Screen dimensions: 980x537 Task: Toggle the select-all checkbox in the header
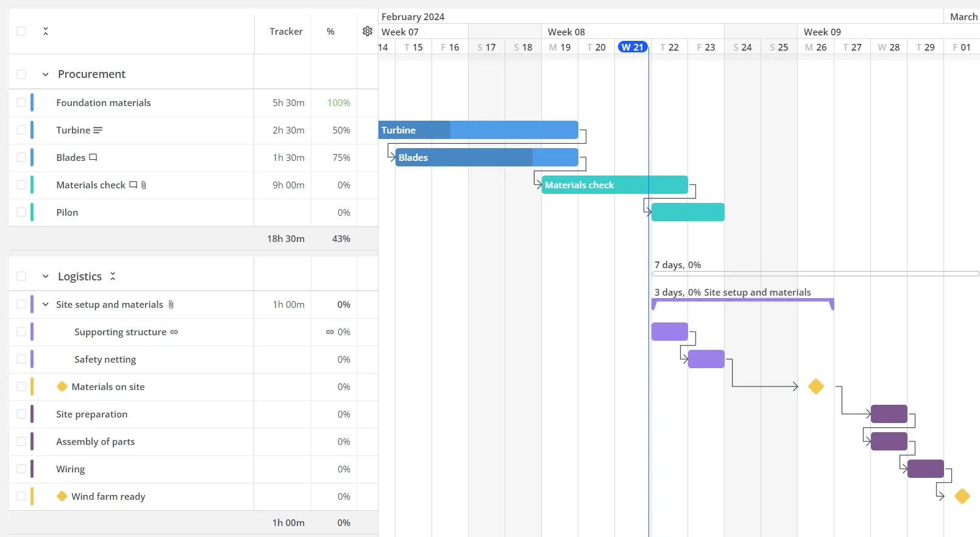tap(21, 31)
